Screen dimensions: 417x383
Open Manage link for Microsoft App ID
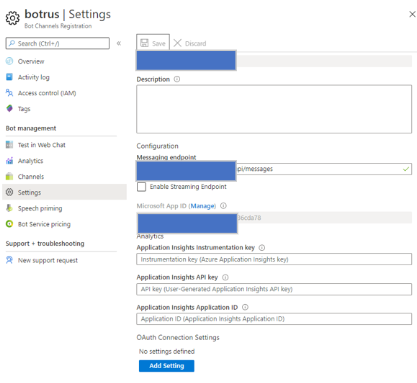[x=203, y=206]
